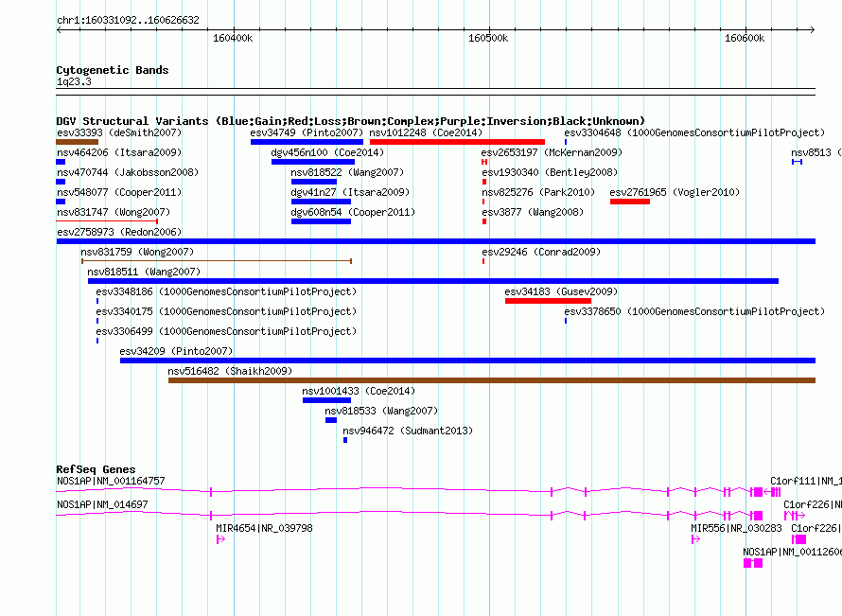Open nsv470744 (Jakobsson2008) variant label
The image size is (842, 616).
tap(128, 172)
